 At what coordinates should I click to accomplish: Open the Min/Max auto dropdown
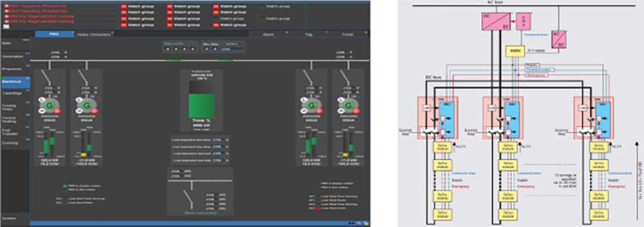233,43
